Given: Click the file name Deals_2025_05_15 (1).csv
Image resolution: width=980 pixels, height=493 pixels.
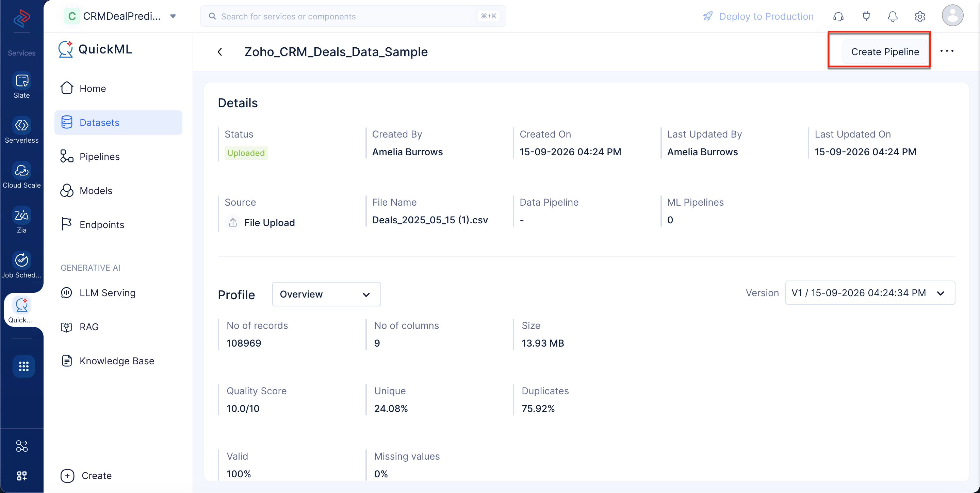Looking at the screenshot, I should click(430, 220).
